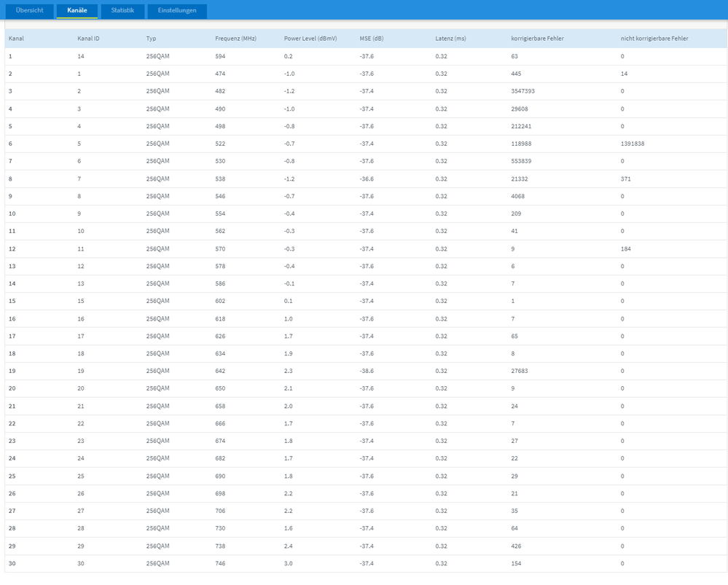Click correctable errors value 63
728x585 pixels.
tap(514, 56)
